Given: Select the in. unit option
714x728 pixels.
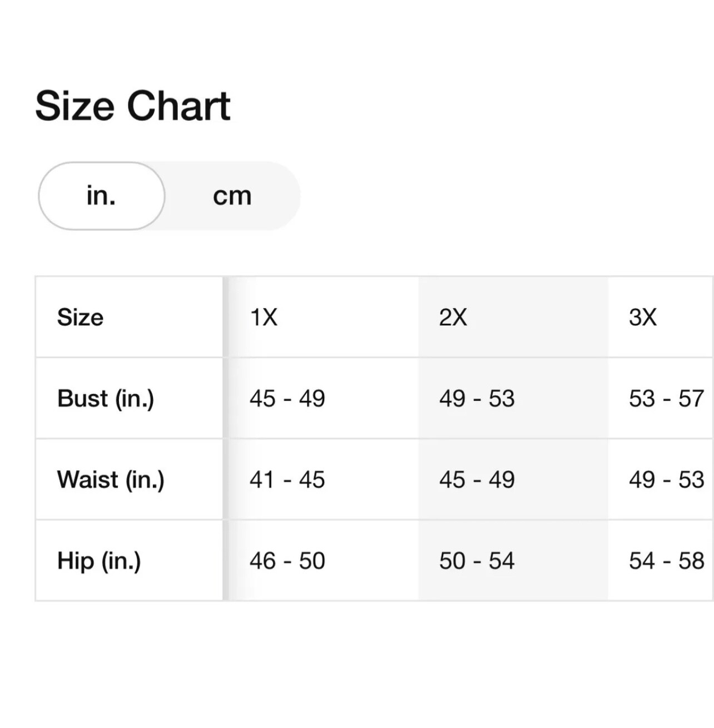Looking at the screenshot, I should (x=101, y=196).
